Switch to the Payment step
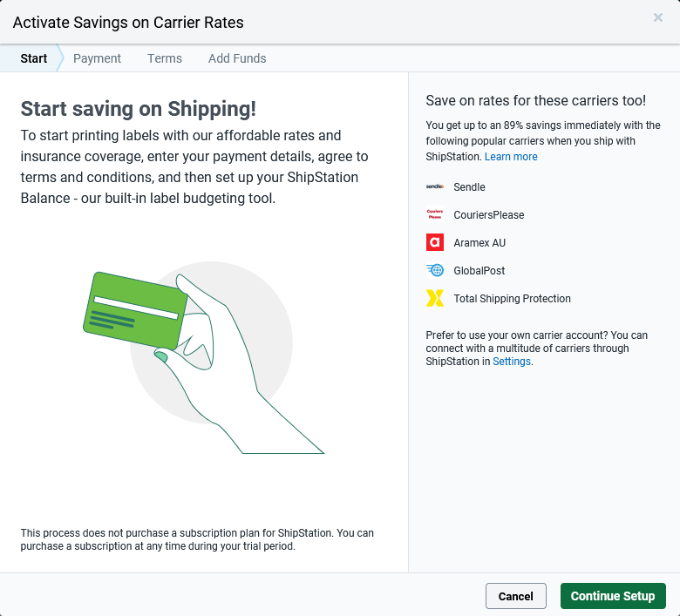680x616 pixels. tap(97, 58)
